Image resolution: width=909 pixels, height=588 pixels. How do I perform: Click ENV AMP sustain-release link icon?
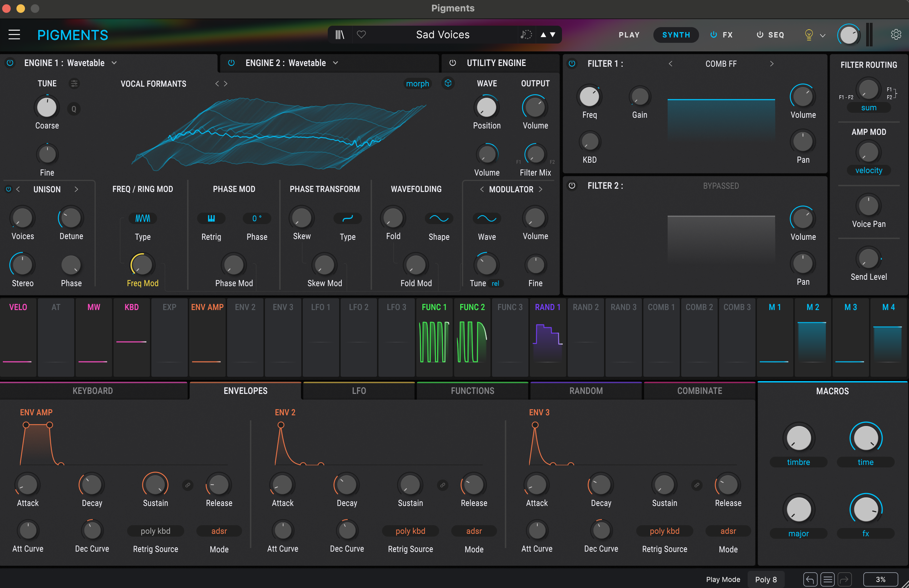pos(187,485)
